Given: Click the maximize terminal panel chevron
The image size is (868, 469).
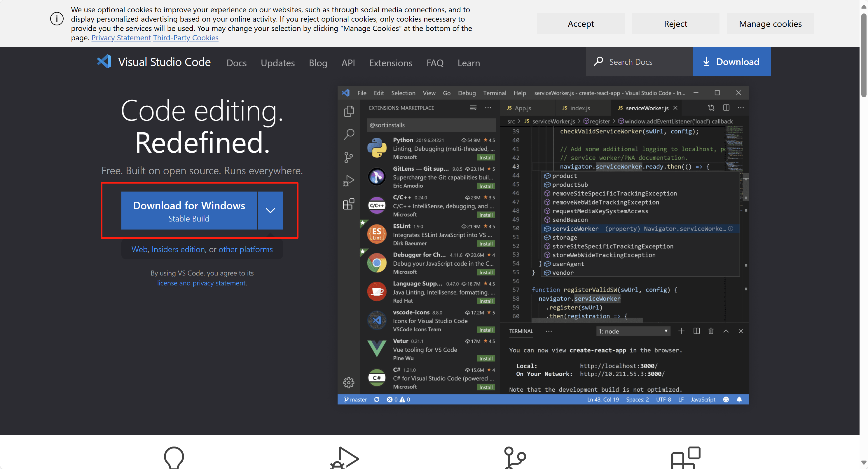Looking at the screenshot, I should click(726, 331).
